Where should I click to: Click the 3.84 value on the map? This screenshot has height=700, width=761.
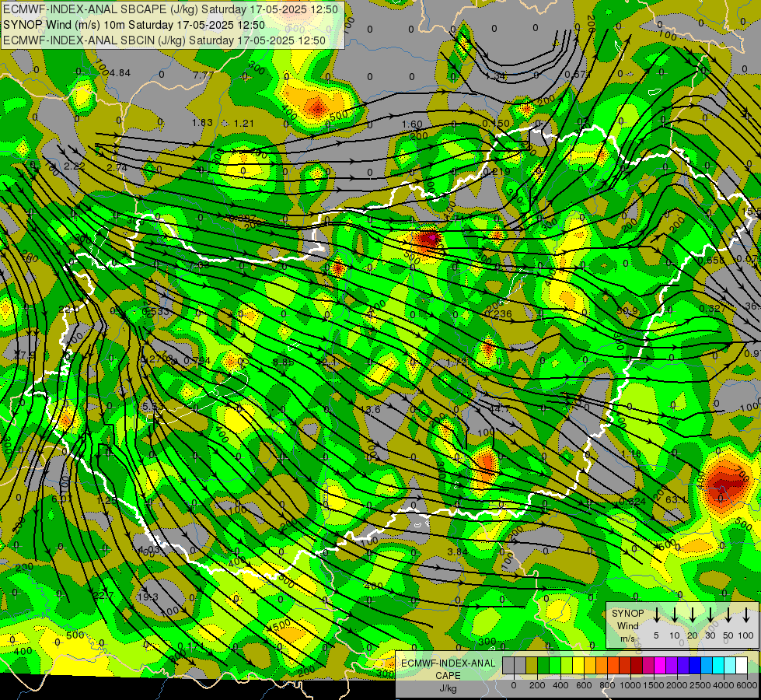click(x=457, y=551)
